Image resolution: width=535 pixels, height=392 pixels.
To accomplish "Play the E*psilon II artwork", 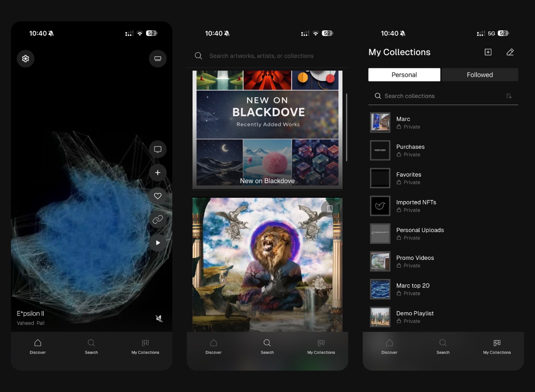I will point(158,243).
